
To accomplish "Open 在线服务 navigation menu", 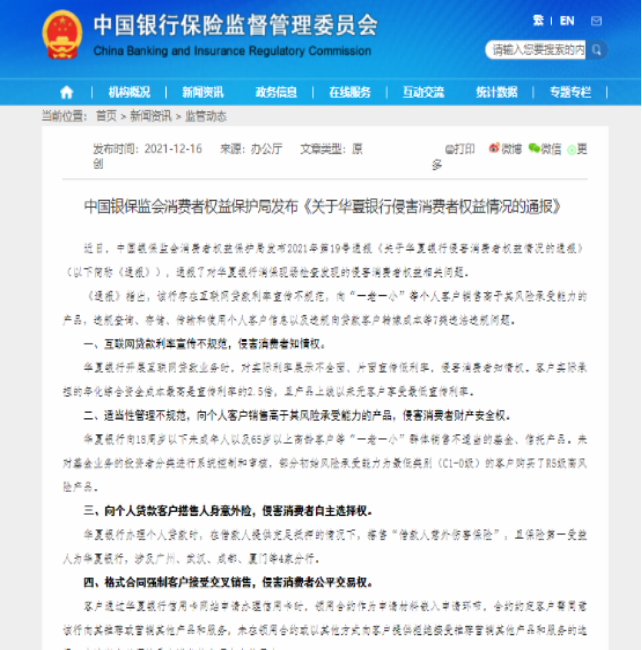I will pos(350,92).
